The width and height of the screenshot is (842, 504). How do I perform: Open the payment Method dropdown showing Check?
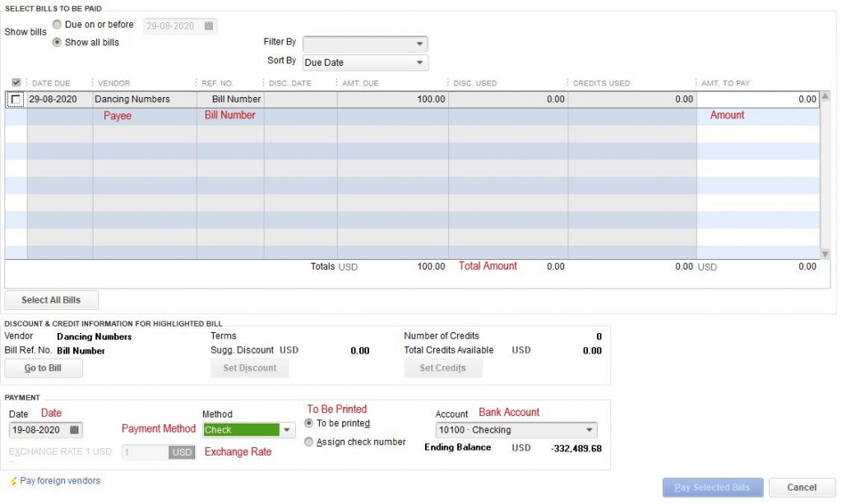coord(285,429)
